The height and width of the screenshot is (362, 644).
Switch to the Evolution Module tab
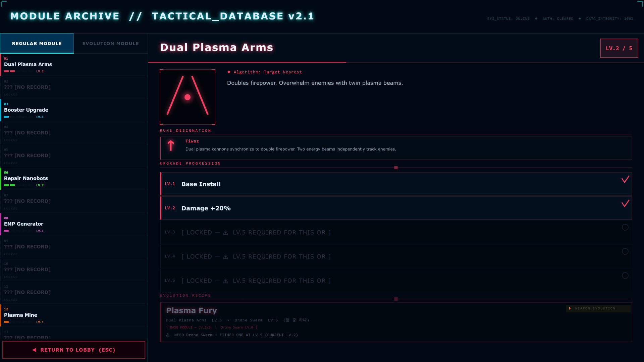[x=110, y=44]
